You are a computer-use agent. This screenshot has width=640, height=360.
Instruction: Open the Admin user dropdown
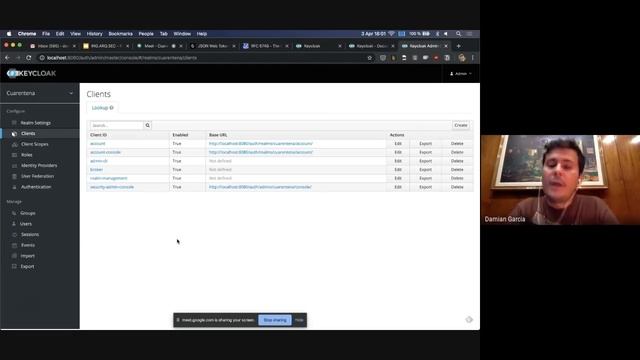coord(460,74)
